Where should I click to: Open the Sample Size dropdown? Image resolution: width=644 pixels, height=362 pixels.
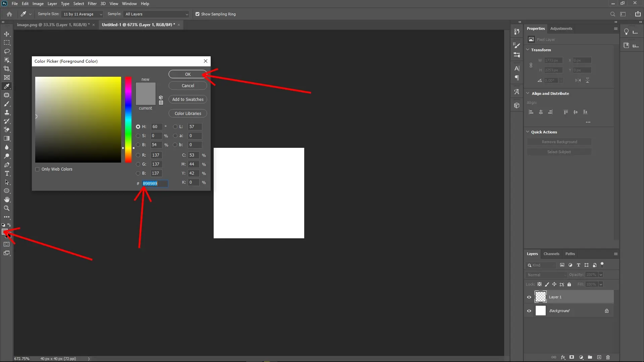[x=83, y=14]
